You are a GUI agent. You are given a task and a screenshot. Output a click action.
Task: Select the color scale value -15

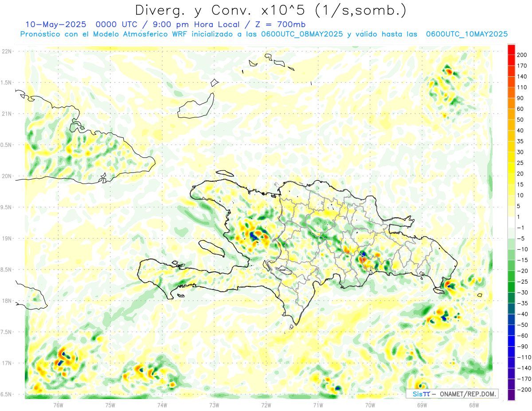point(522,260)
